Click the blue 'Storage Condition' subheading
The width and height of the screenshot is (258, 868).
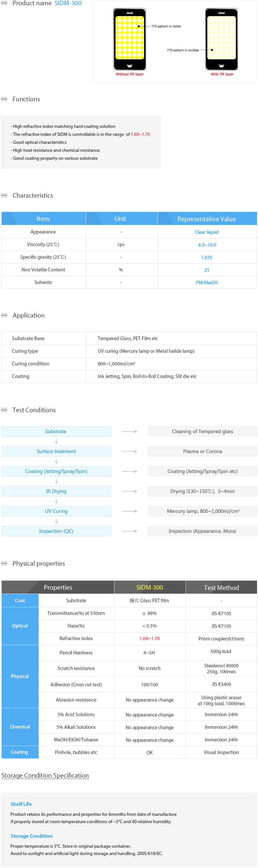pos(31,836)
